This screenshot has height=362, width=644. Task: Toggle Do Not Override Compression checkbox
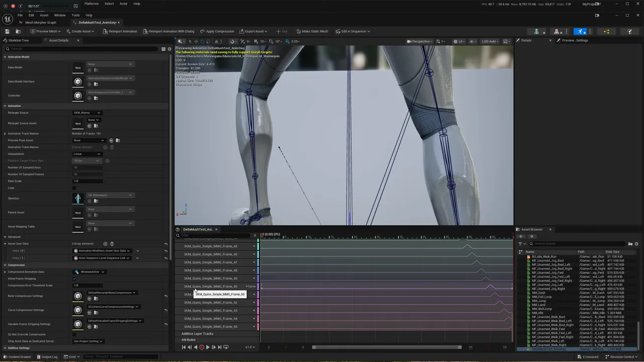pyautogui.click(x=74, y=334)
